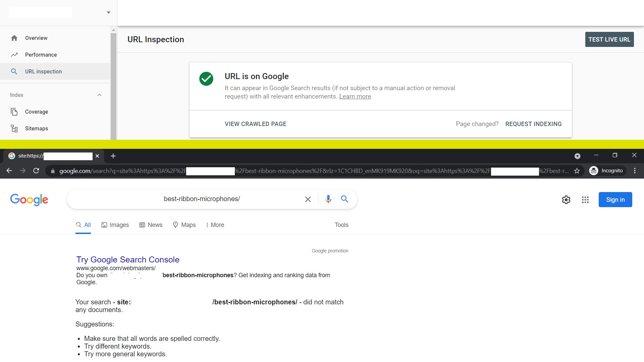Click the Performance trend icon
Image resolution: width=644 pixels, height=362 pixels.
14,55
